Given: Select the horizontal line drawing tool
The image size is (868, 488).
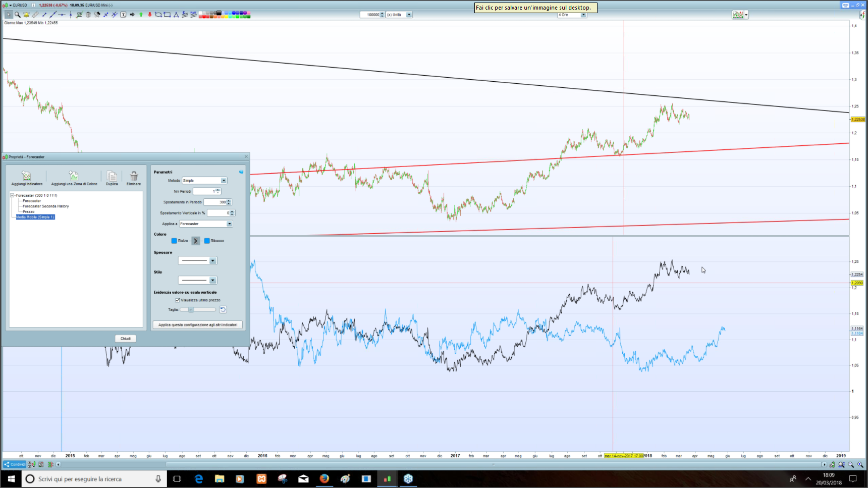Looking at the screenshot, I should click(x=62, y=15).
